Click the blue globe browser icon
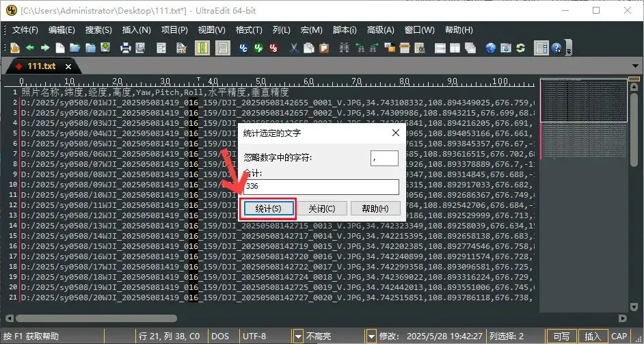The image size is (644, 344). coord(491,48)
